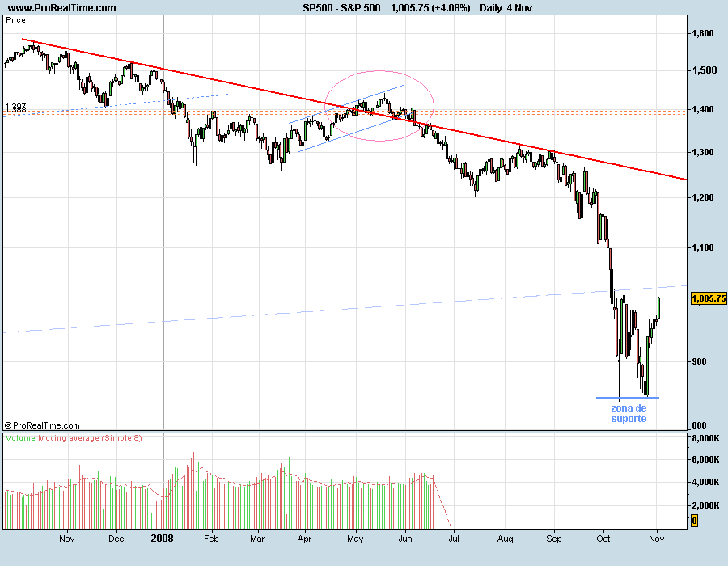Select the SP500 - S&P 500 chart title
This screenshot has height=566, width=728.
pos(341,8)
